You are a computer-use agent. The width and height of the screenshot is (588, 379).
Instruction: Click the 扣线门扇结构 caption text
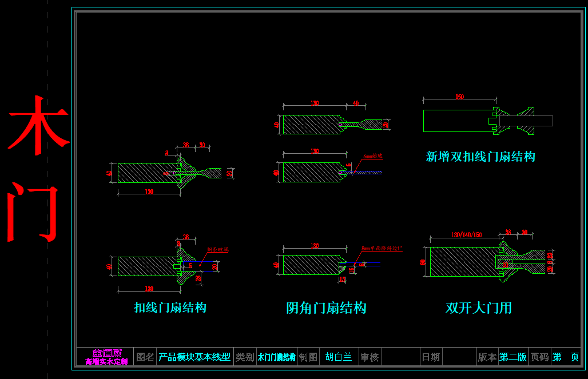pyautogui.click(x=170, y=308)
